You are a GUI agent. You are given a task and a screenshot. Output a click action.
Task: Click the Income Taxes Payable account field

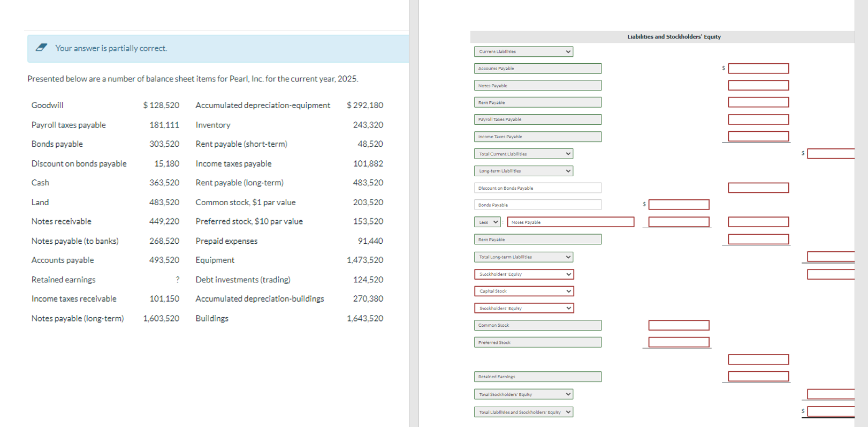538,137
